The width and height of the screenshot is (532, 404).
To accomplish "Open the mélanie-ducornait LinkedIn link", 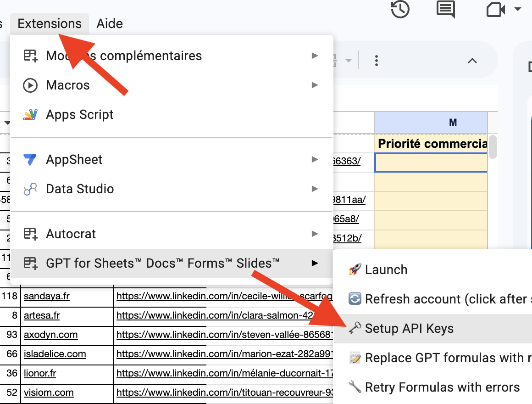I will point(225,373).
